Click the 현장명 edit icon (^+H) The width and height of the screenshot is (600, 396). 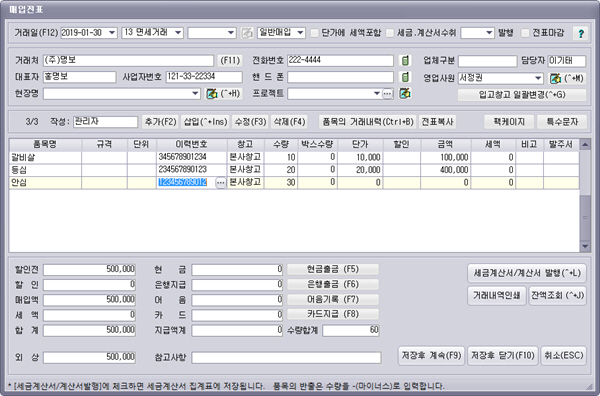pos(212,93)
